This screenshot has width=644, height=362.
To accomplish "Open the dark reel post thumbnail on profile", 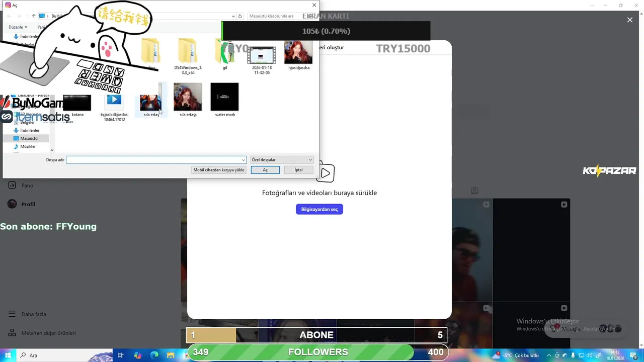I will point(531,250).
